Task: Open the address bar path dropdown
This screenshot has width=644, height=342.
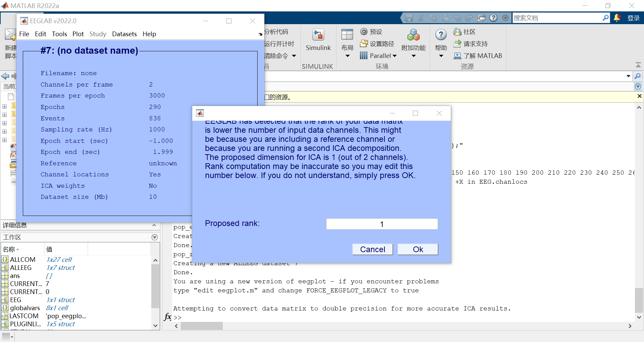Action: coord(628,76)
